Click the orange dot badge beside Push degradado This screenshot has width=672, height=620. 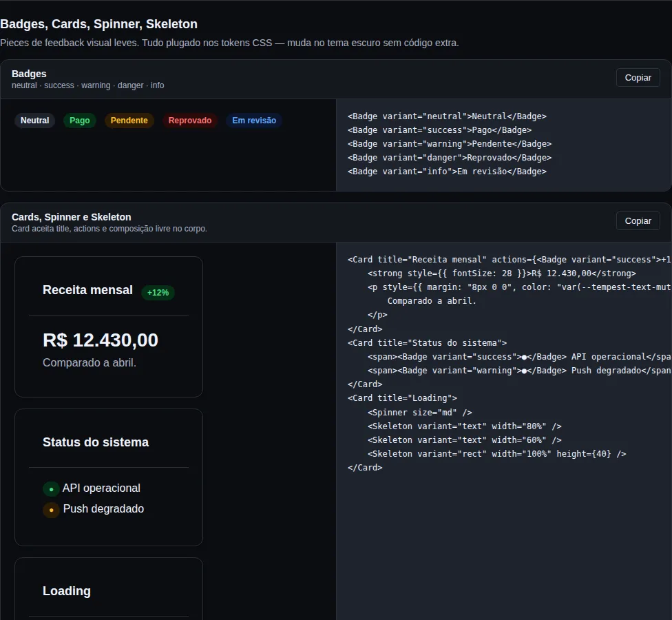click(x=51, y=510)
